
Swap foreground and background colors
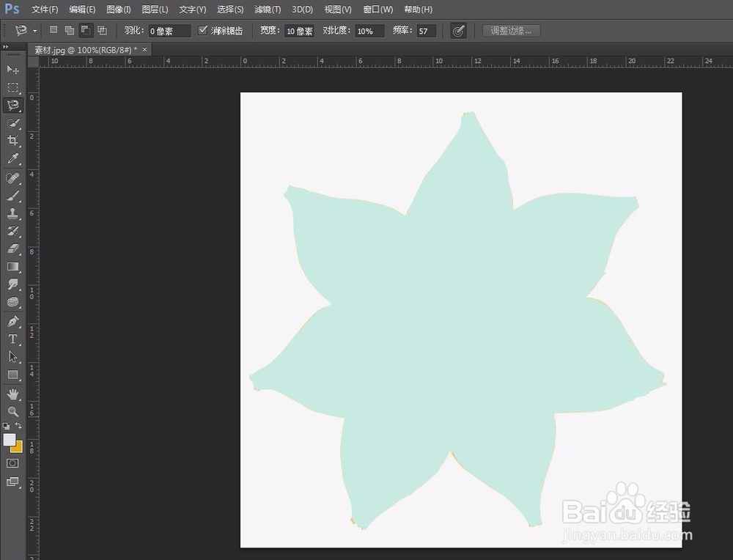pos(18,425)
